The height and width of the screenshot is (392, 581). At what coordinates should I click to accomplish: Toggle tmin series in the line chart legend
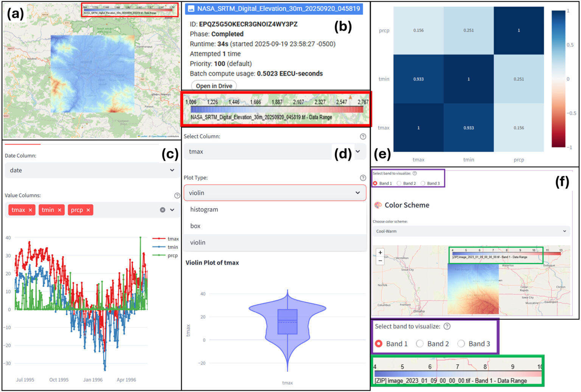point(166,247)
